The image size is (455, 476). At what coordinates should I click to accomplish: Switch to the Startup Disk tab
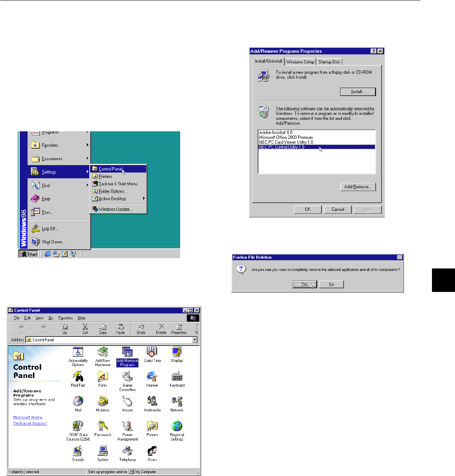(329, 62)
